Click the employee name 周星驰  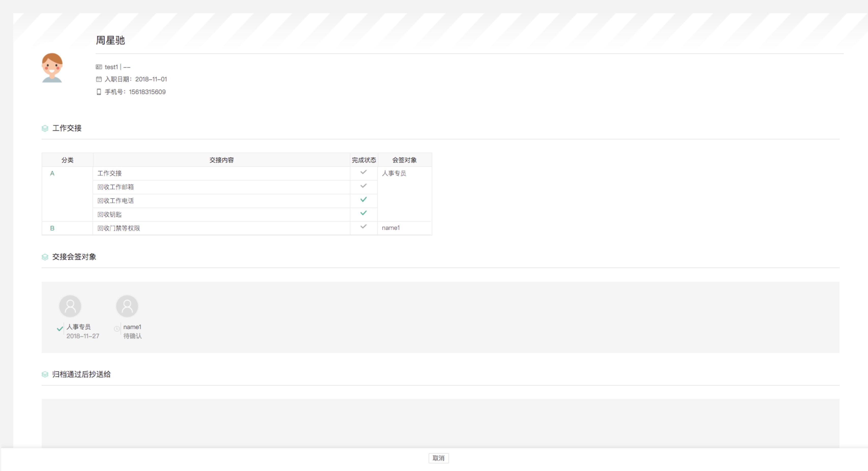(111, 40)
